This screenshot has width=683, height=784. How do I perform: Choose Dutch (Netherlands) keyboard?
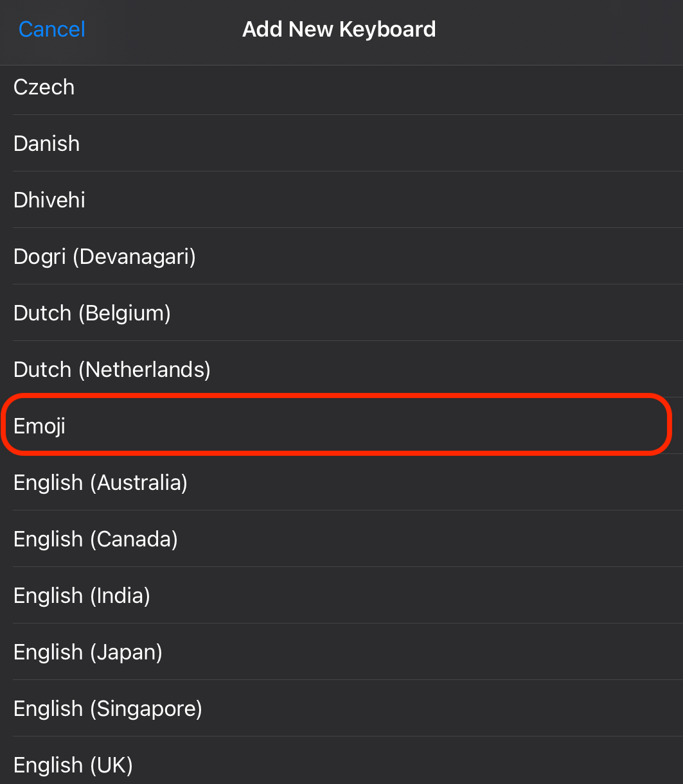point(112,370)
